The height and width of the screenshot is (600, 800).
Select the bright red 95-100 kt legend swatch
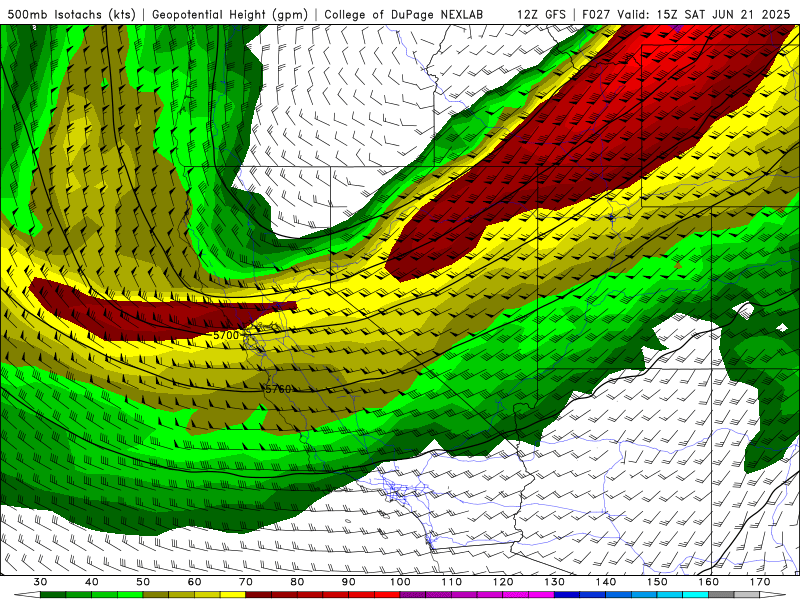coord(387,594)
